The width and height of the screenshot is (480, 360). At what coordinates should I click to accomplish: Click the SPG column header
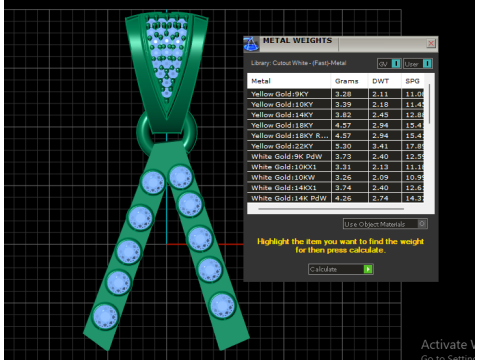point(413,81)
